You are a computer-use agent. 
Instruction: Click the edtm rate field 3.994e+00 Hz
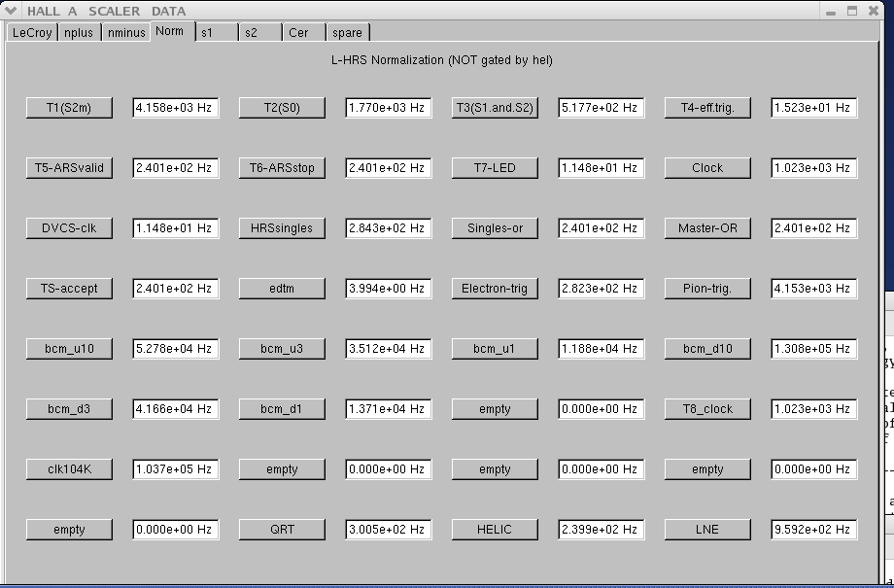point(389,289)
